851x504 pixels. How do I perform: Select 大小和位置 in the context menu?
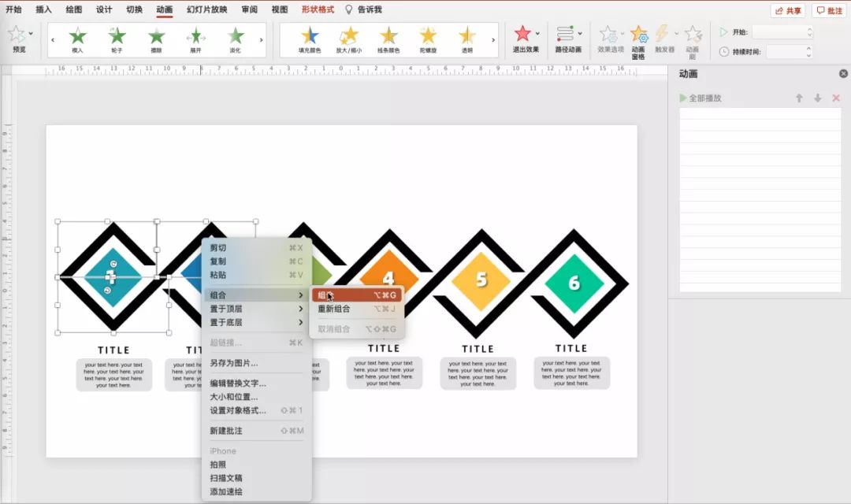tap(256, 397)
